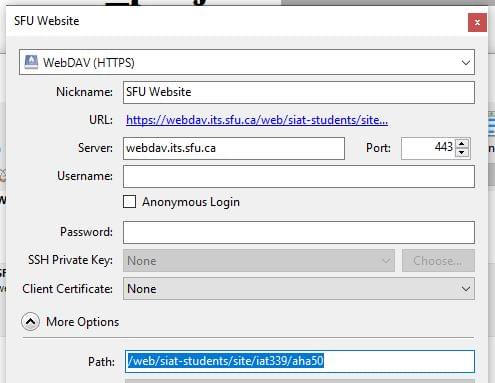The image size is (495, 383).
Task: Open the webdav.its.sfu.ca URL link
Action: pyautogui.click(x=257, y=120)
